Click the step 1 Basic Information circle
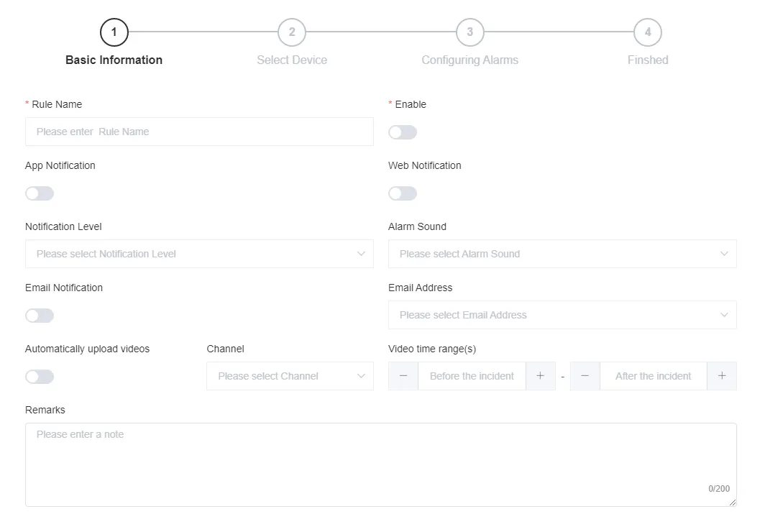Image resolution: width=765 pixels, height=532 pixels. click(x=114, y=32)
